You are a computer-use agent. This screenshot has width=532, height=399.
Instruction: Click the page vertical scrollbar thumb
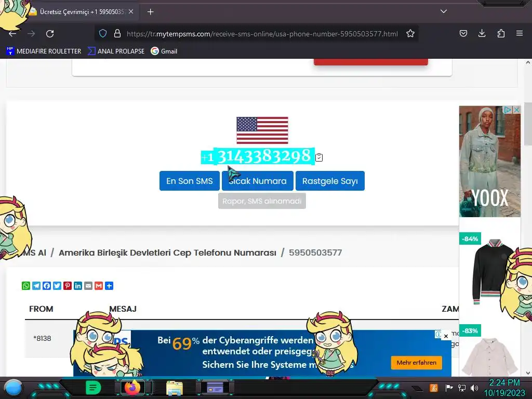528,124
